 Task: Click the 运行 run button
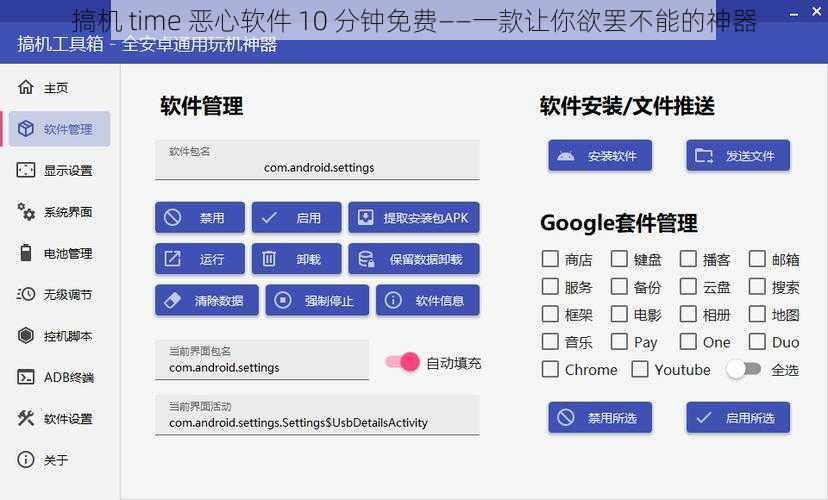click(x=200, y=259)
